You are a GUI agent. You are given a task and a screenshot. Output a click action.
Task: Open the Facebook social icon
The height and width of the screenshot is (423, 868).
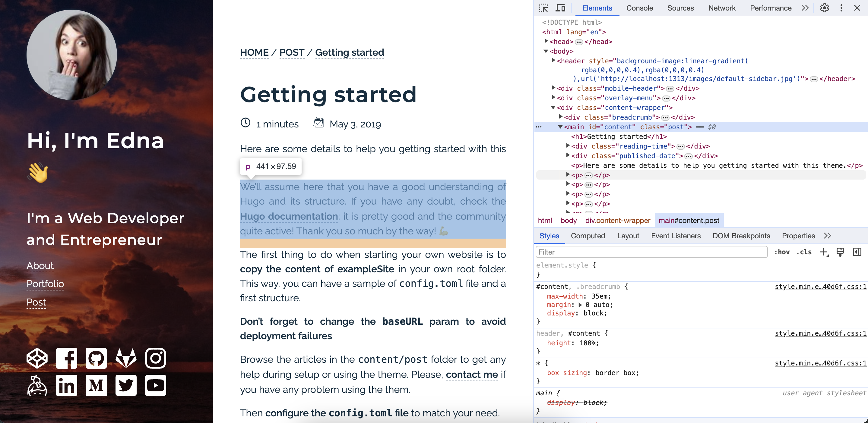click(x=67, y=358)
